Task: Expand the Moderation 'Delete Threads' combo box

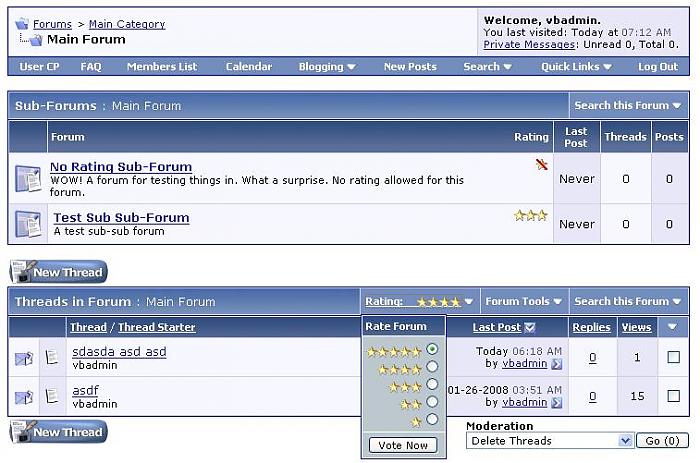Action: click(x=625, y=441)
